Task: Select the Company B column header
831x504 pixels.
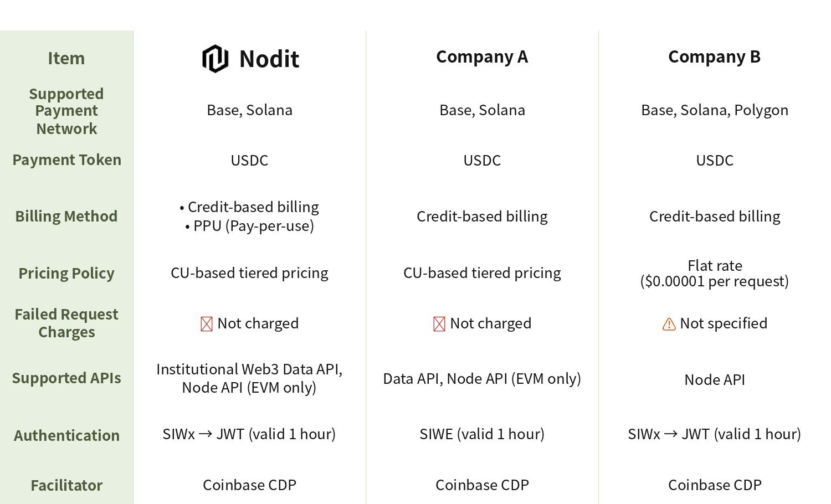Action: pos(714,57)
